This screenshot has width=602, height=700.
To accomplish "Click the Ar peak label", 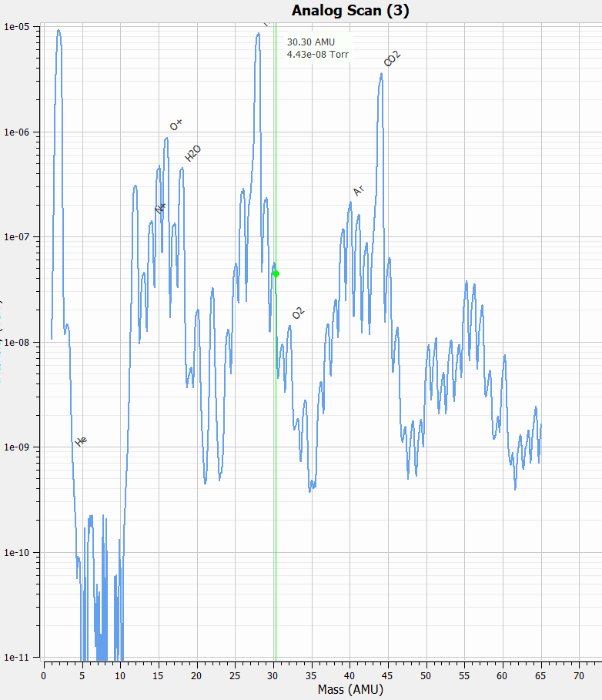I will point(359,191).
